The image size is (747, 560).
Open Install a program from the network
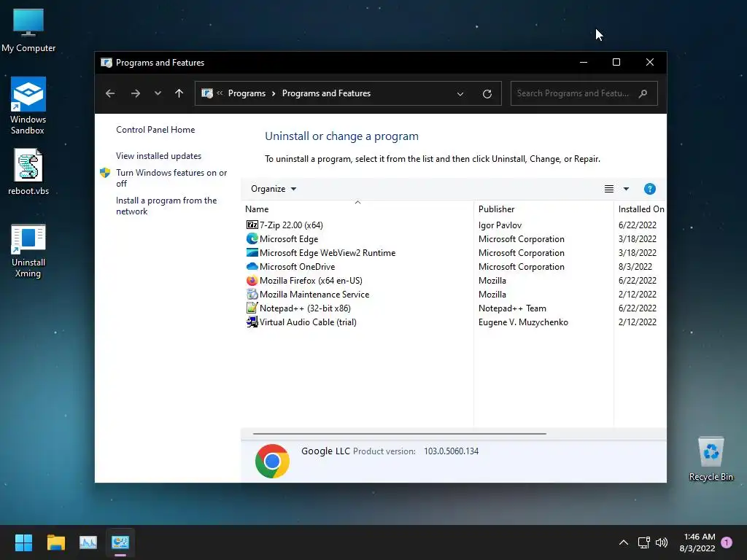pyautogui.click(x=166, y=206)
